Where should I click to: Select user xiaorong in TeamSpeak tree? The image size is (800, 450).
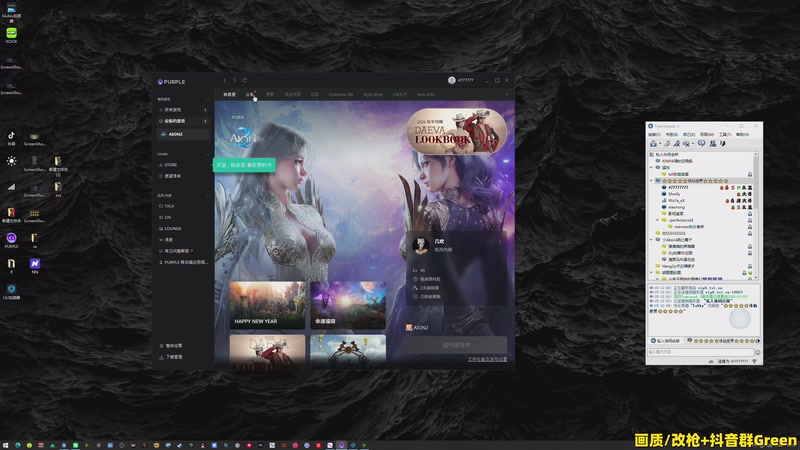tap(677, 207)
